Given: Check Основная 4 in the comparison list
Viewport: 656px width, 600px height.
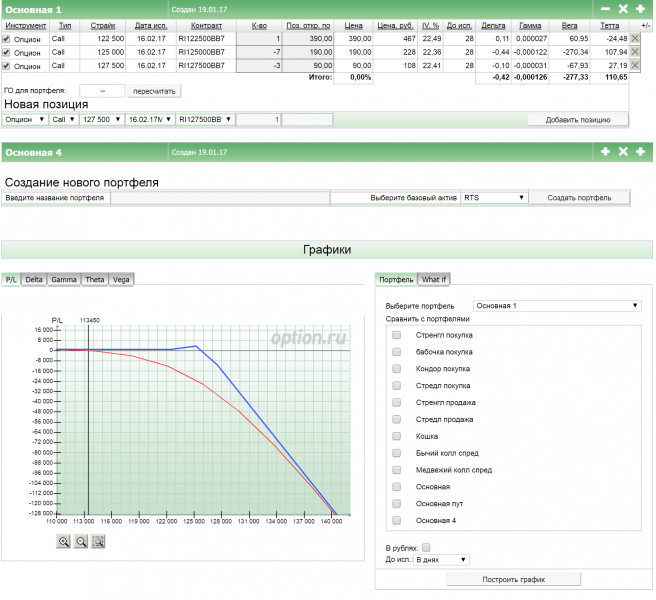Looking at the screenshot, I should point(397,521).
